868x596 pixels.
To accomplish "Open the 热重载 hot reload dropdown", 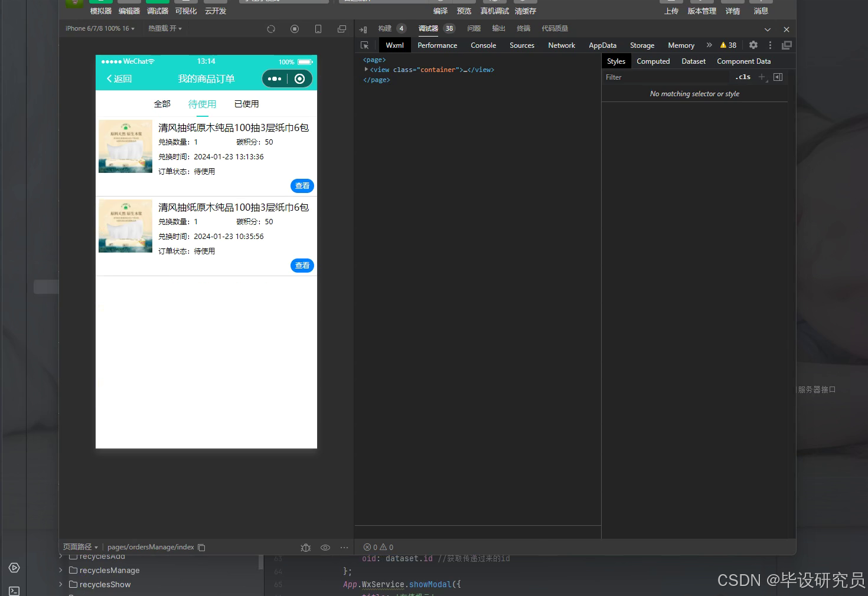I will (x=165, y=28).
